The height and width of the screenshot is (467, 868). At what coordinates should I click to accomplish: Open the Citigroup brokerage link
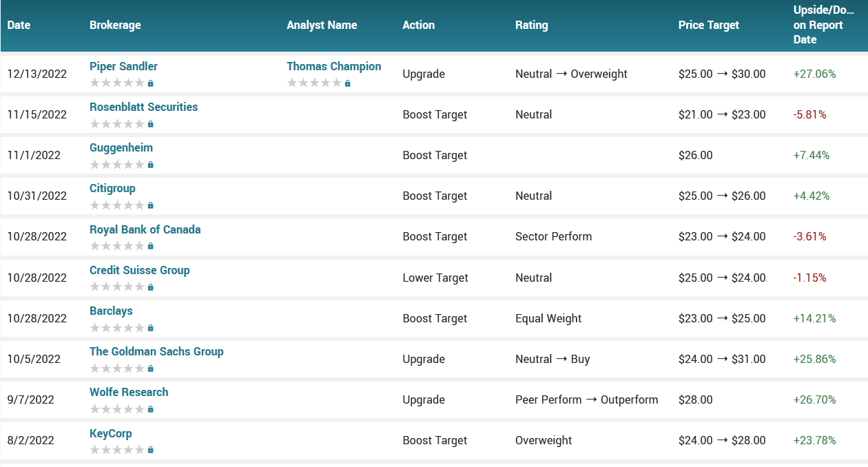112,188
